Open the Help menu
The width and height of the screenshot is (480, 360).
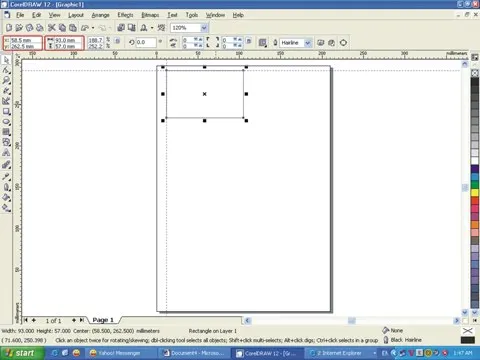tap(238, 15)
